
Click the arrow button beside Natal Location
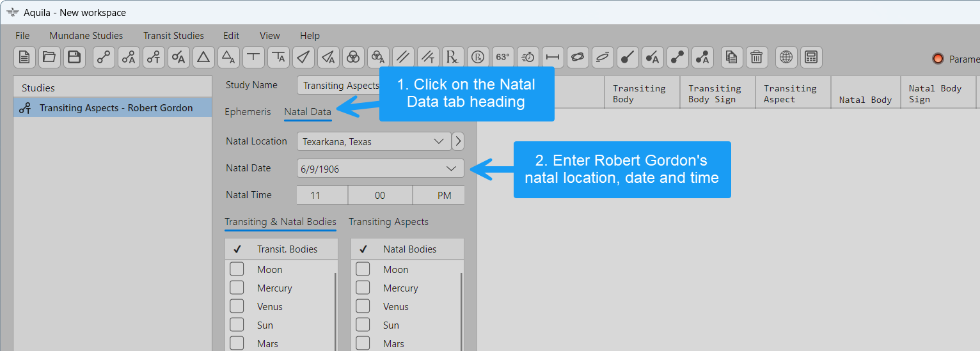click(x=458, y=141)
